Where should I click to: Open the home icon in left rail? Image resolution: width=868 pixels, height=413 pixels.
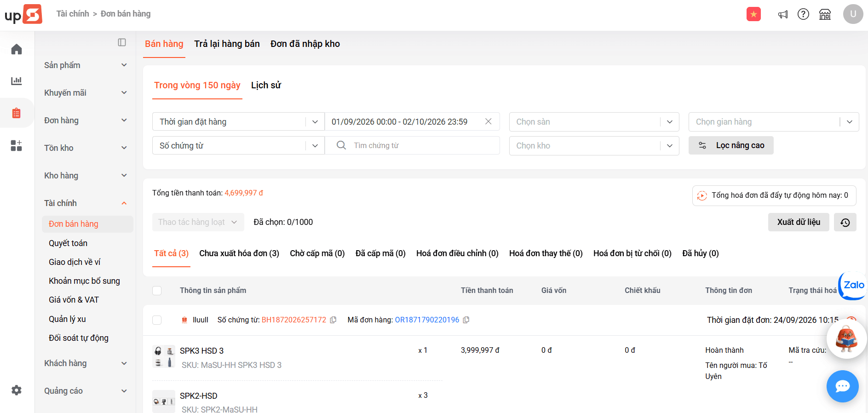click(x=17, y=49)
